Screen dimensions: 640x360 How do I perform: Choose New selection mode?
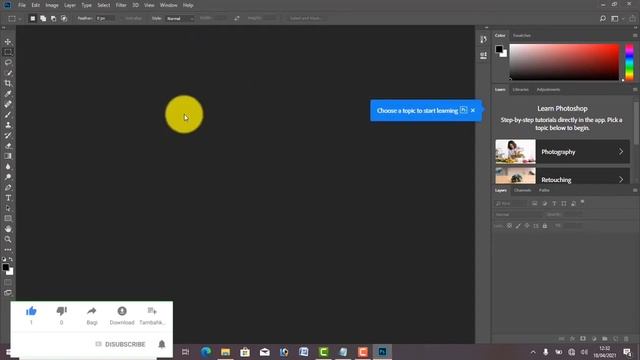tap(32, 18)
